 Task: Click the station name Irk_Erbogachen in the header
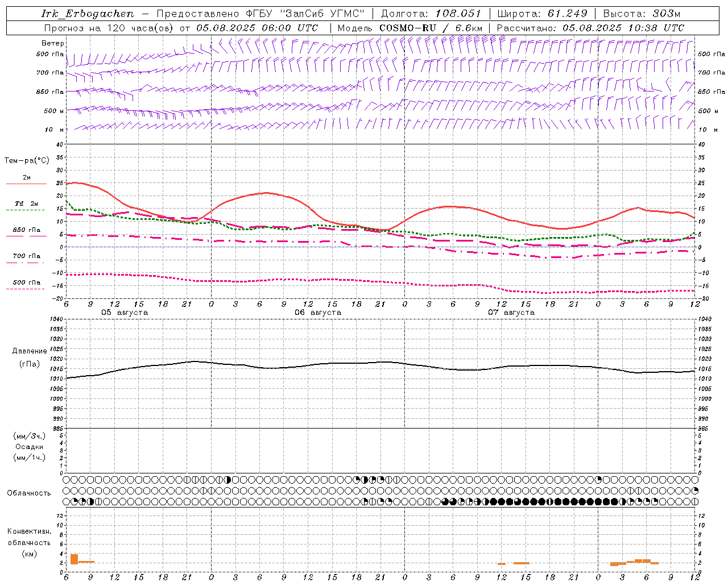click(x=88, y=14)
